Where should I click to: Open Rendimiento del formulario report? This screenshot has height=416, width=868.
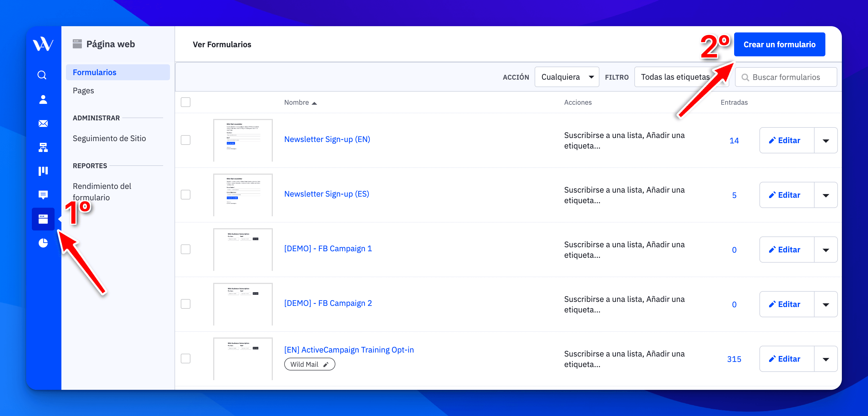pyautogui.click(x=102, y=191)
